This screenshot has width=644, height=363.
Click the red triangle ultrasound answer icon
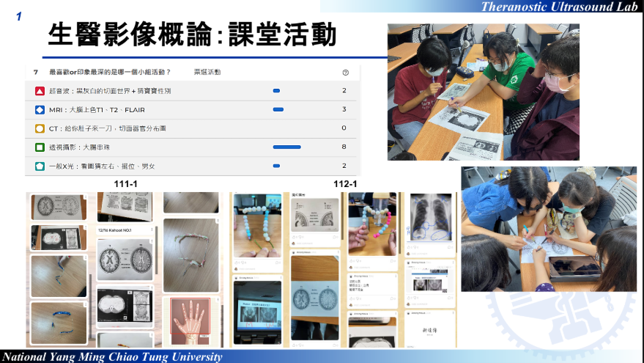[40, 91]
